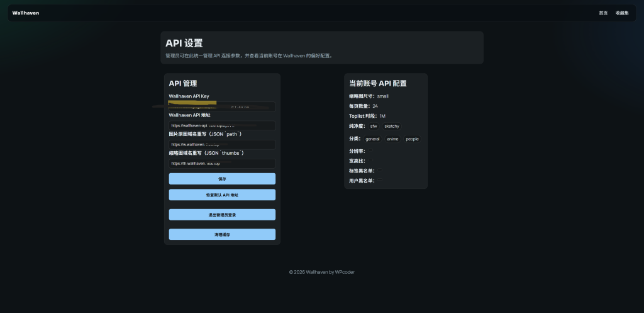
Task: Click the Wallhaven API 地址 input field
Action: click(x=222, y=125)
